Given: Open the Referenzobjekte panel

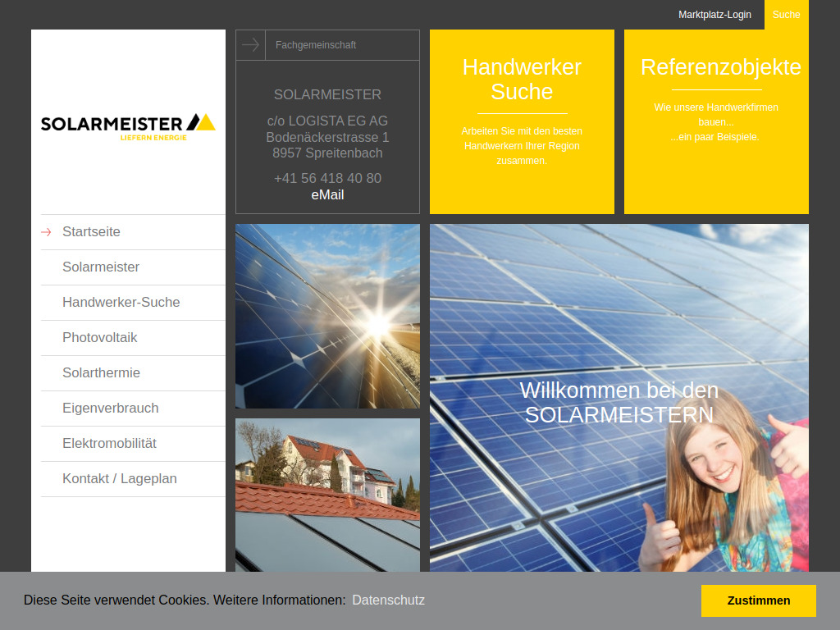Looking at the screenshot, I should click(x=715, y=121).
